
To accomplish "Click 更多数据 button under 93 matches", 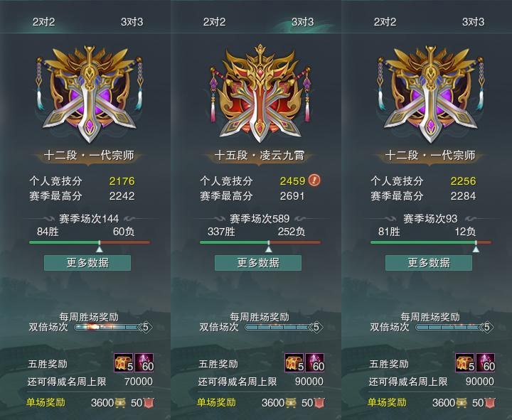I will [x=429, y=263].
